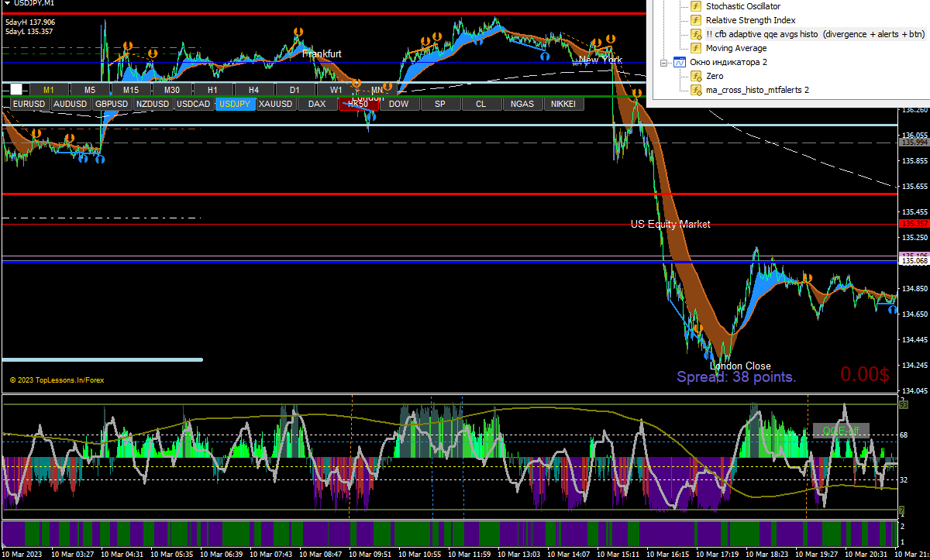The height and width of the screenshot is (560, 930).
Task: Click the 5dayH 137.906 label
Action: click(30, 22)
